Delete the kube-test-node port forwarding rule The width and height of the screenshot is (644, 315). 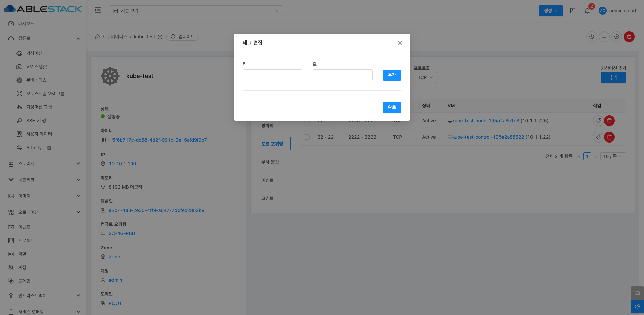(x=609, y=121)
